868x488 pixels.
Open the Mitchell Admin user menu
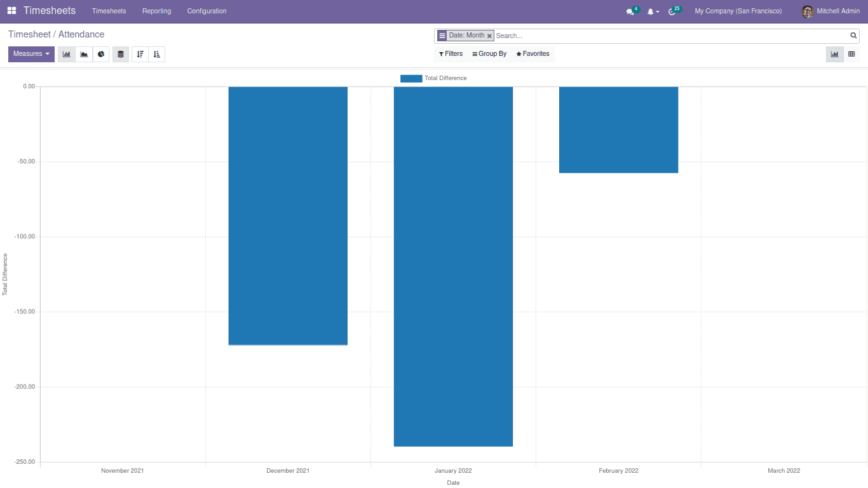831,11
